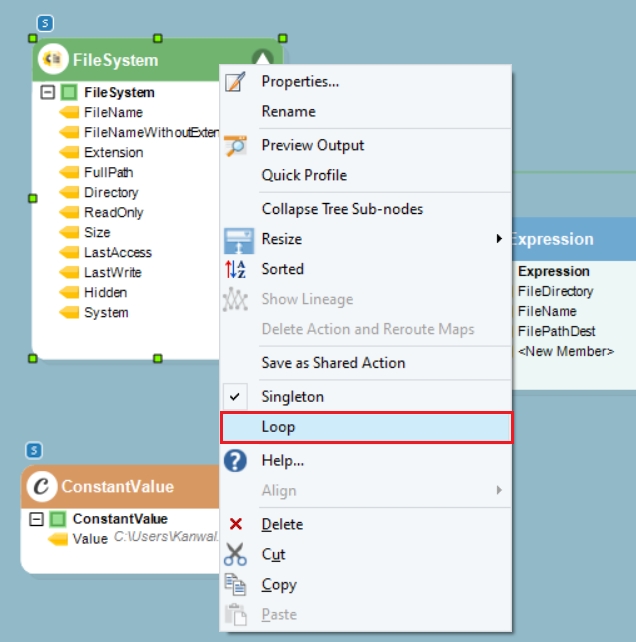The image size is (636, 642).
Task: Click the ConstantValue root node square icon
Action: point(58,519)
